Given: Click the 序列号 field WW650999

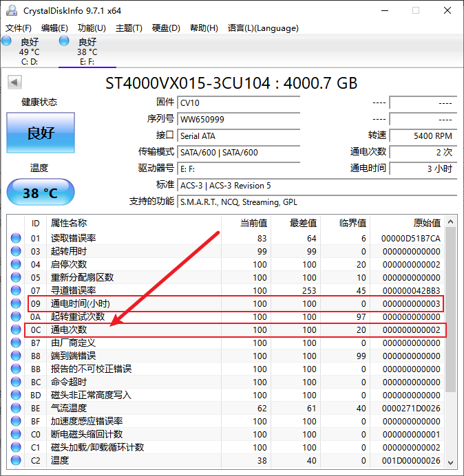Looking at the screenshot, I should (x=239, y=119).
